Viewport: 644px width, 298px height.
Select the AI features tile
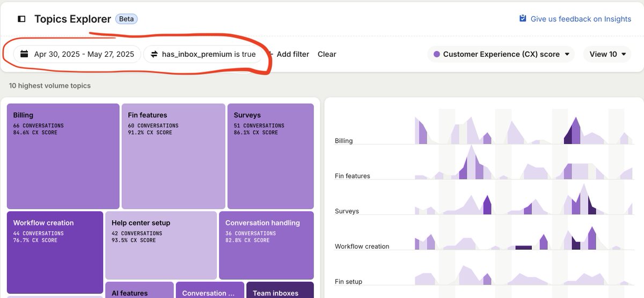coord(140,290)
